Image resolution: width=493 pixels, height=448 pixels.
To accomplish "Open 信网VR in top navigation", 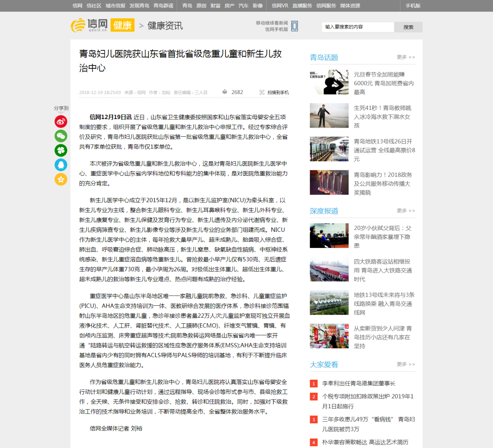I will click(280, 6).
